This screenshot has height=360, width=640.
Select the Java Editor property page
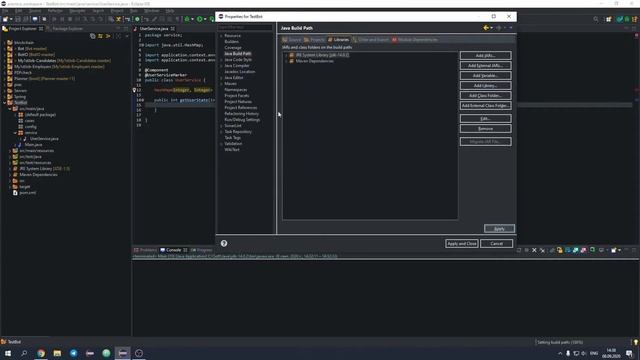234,78
